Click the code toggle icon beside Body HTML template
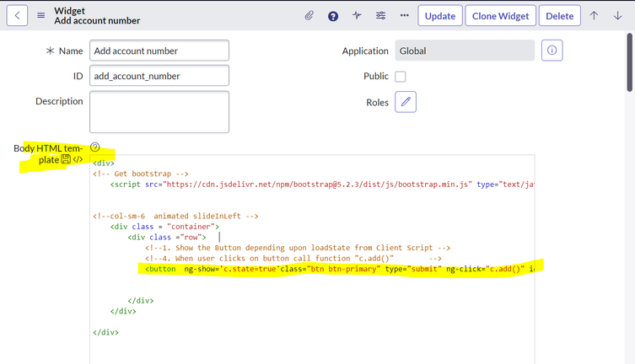 point(78,159)
